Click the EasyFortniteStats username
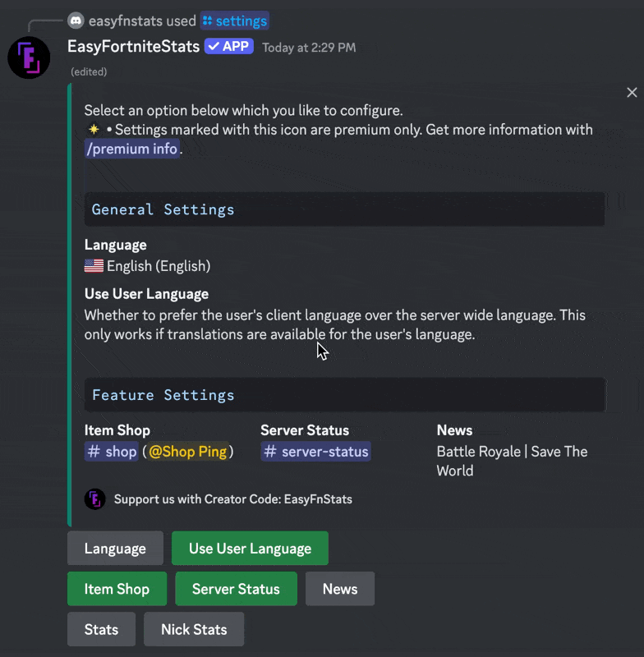The height and width of the screenshot is (657, 644). [133, 47]
